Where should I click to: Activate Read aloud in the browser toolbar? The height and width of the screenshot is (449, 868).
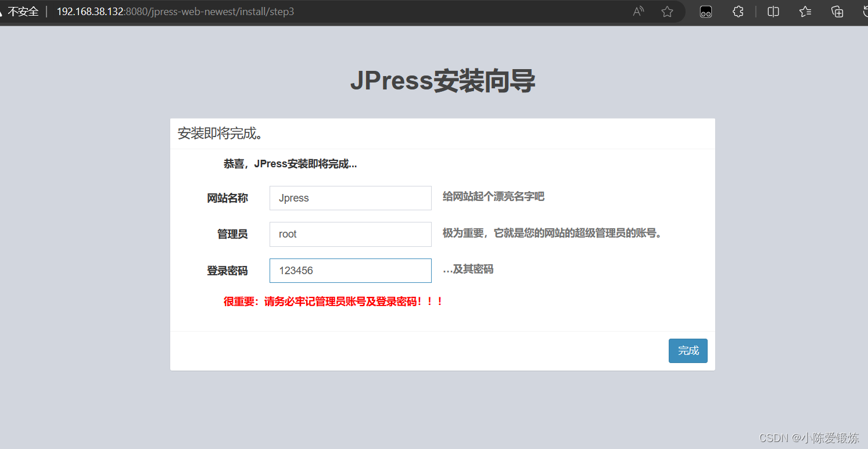click(x=637, y=11)
